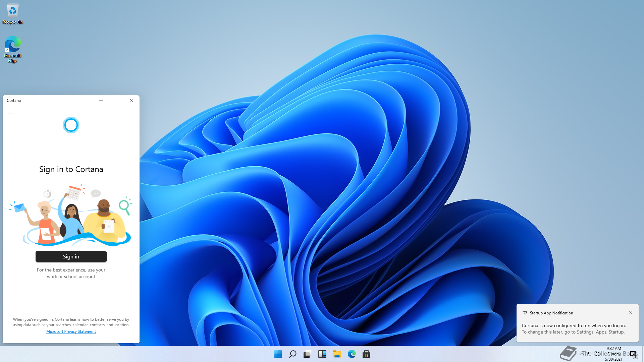Click the Sign in to Cortana heading
Image resolution: width=644 pixels, height=362 pixels.
pyautogui.click(x=71, y=169)
